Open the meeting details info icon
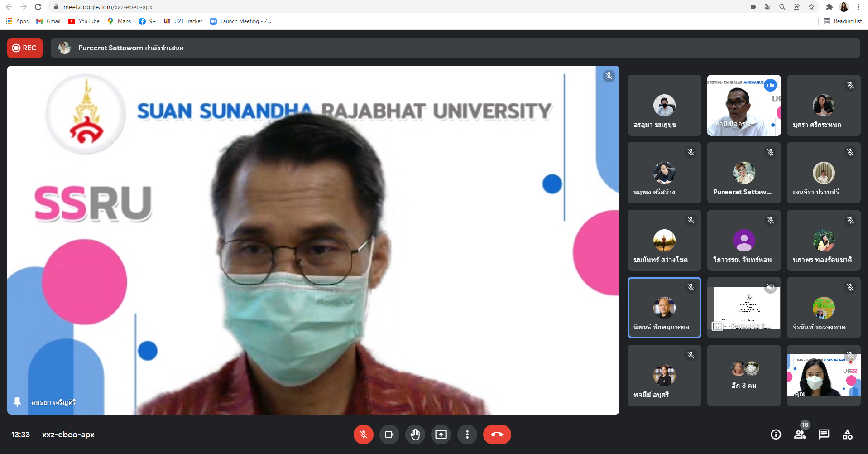Screen dimensions: 868x454 click(x=776, y=435)
